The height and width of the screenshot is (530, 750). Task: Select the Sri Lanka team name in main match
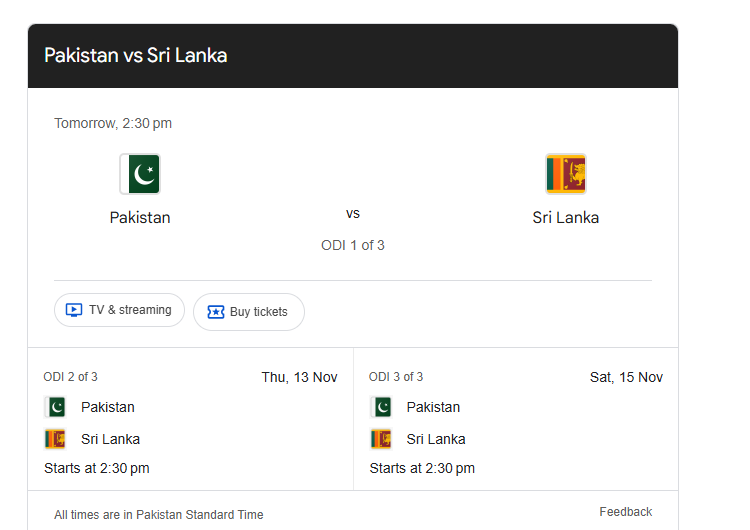[566, 217]
